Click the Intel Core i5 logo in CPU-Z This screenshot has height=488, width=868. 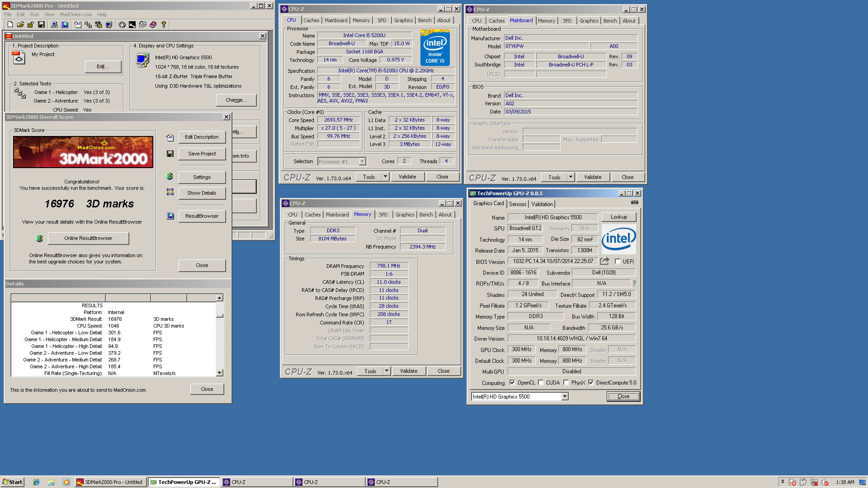point(435,47)
